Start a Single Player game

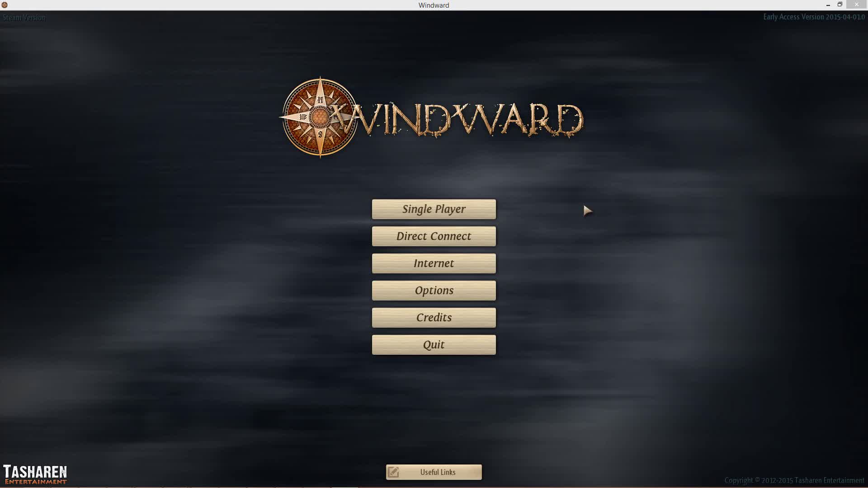pyautogui.click(x=434, y=209)
